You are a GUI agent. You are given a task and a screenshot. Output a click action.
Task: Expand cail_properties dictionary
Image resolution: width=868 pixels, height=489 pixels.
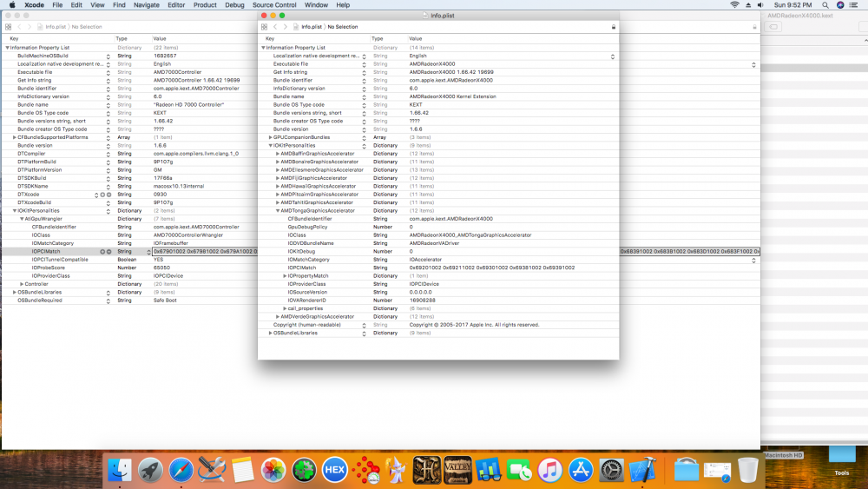[x=285, y=308]
